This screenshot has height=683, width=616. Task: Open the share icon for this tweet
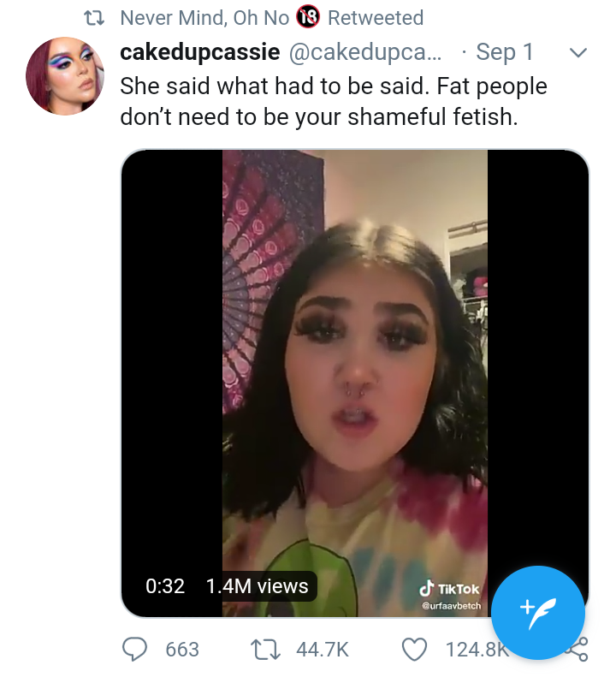pyautogui.click(x=578, y=650)
